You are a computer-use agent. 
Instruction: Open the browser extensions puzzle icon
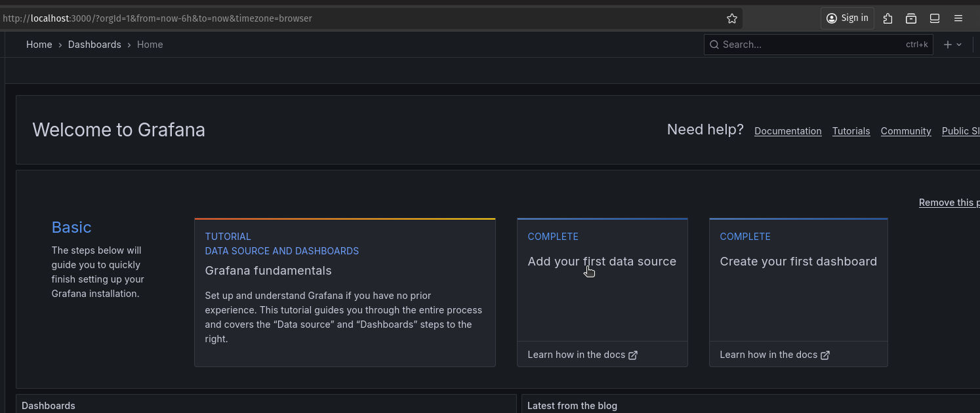[888, 18]
